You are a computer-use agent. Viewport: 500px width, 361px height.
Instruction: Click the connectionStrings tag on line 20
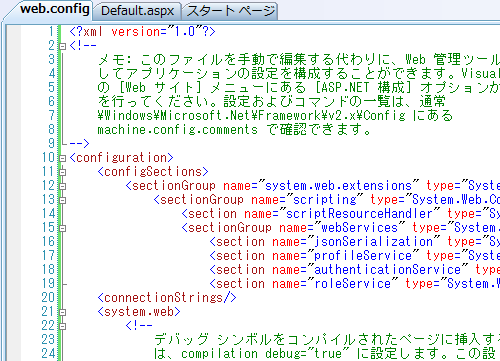(167, 297)
